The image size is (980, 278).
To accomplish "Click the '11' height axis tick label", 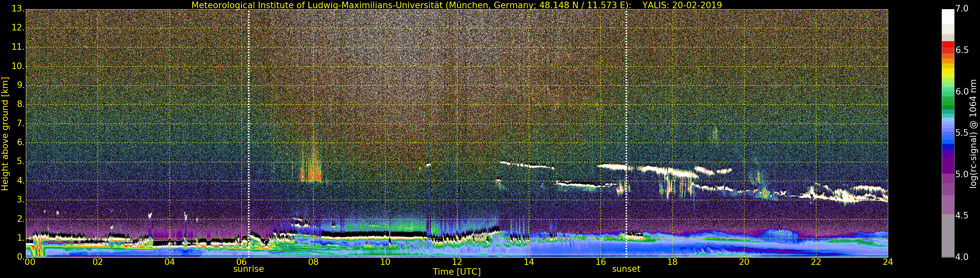I will tap(18, 47).
